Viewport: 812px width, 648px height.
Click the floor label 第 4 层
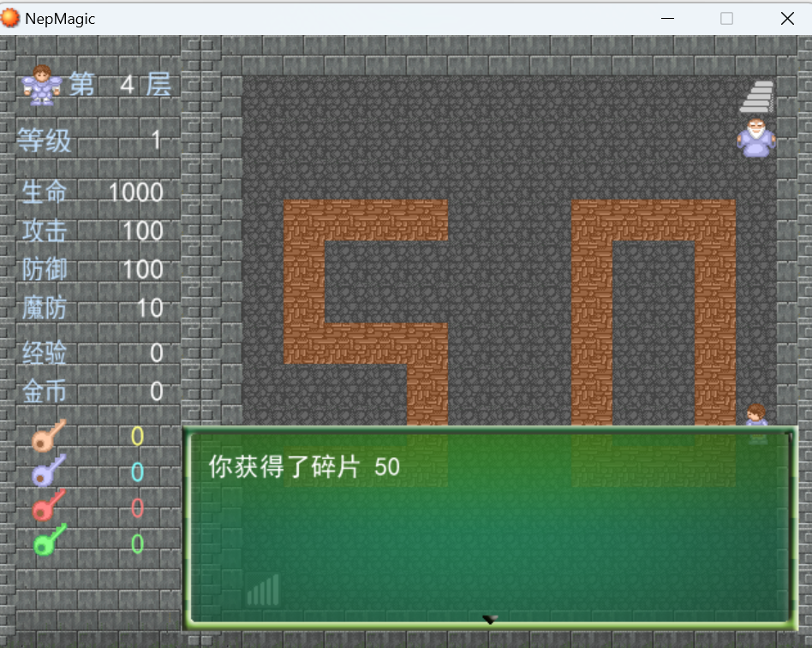point(120,85)
